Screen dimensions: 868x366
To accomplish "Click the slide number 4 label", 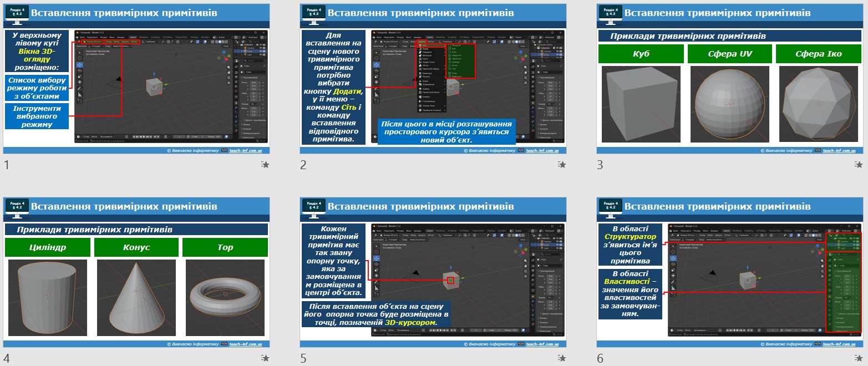I will (7, 358).
